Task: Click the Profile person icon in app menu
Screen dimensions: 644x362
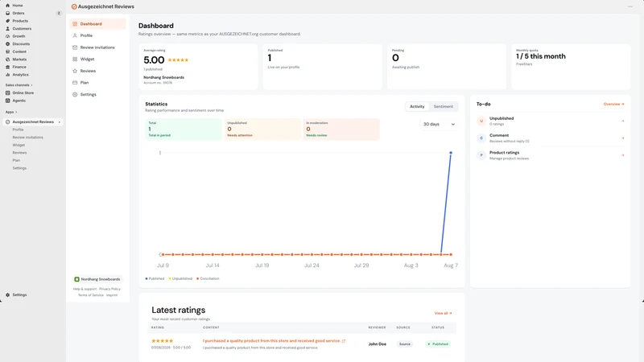Action: [75, 35]
